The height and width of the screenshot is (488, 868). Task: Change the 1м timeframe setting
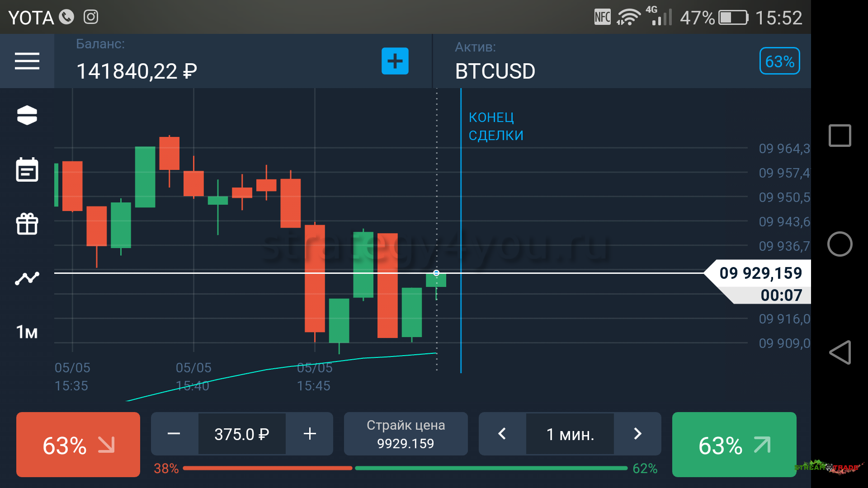(x=27, y=332)
